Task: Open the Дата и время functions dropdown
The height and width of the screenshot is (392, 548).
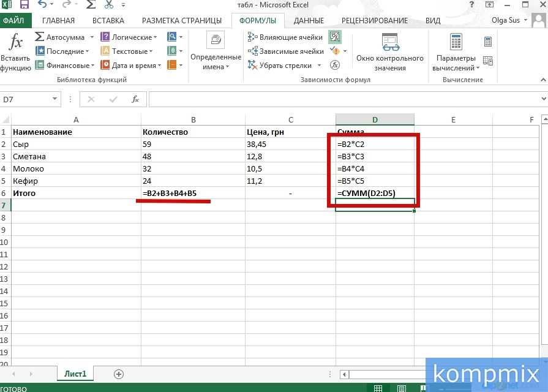Action: 130,66
